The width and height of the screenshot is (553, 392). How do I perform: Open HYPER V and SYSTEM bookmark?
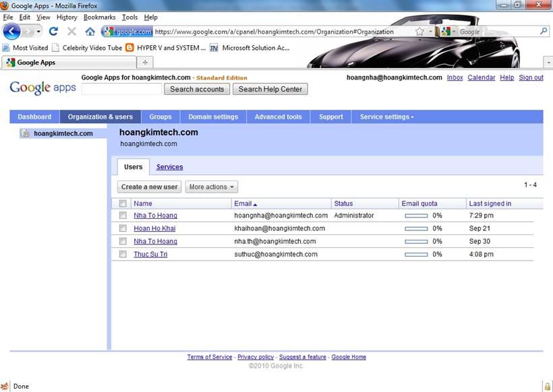coord(166,48)
